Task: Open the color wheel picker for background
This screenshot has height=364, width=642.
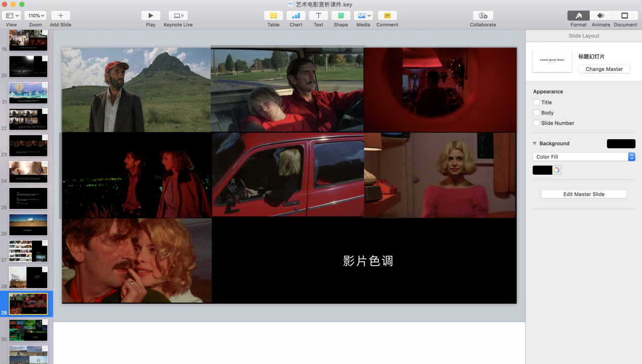Action: (556, 170)
